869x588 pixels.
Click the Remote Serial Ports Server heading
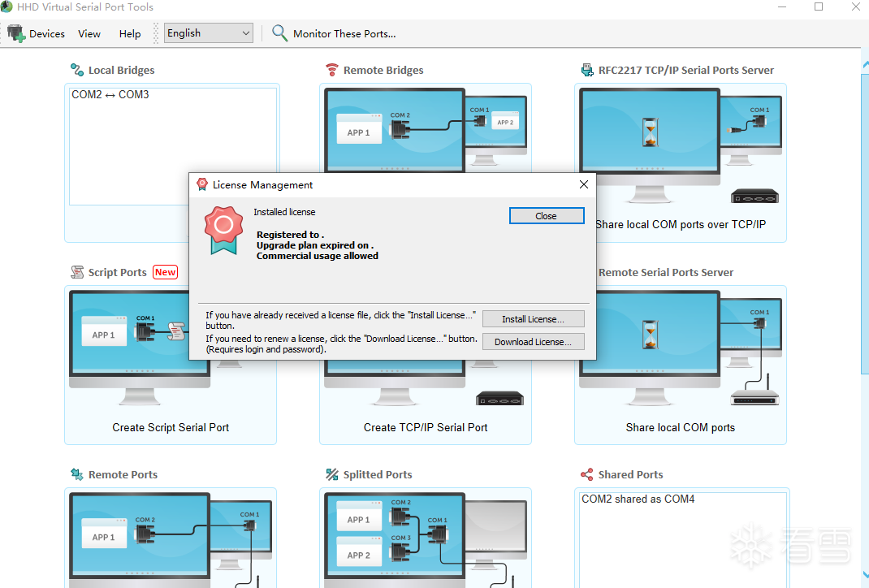click(x=666, y=272)
